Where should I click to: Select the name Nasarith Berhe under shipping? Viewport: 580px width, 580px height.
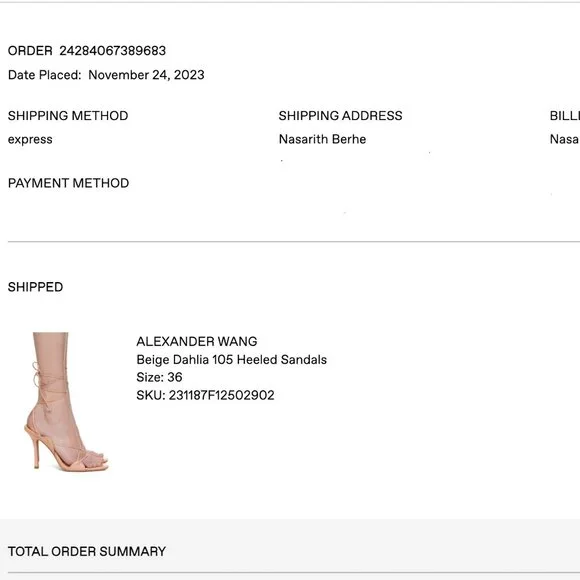click(x=322, y=139)
